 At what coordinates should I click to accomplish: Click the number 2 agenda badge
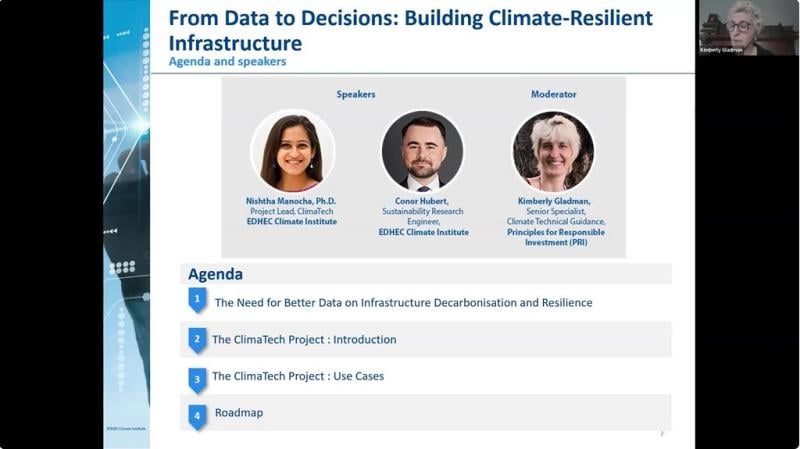point(198,339)
